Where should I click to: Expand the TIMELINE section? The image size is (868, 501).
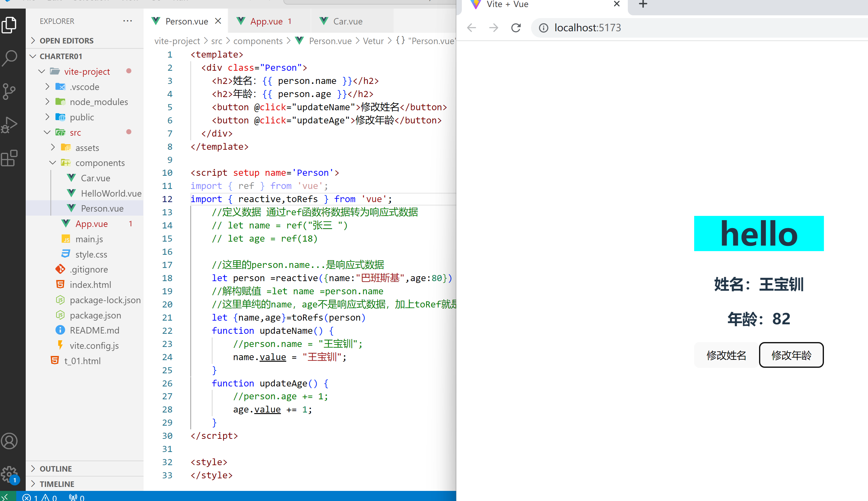84,484
